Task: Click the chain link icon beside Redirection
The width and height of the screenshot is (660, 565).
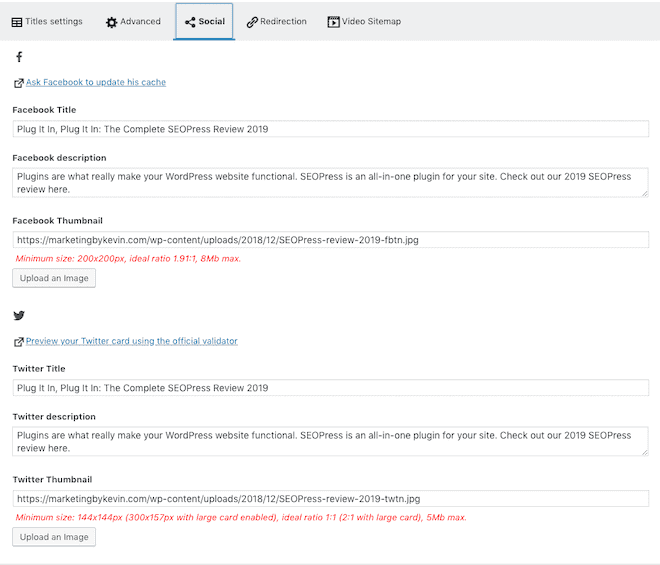Action: click(252, 22)
